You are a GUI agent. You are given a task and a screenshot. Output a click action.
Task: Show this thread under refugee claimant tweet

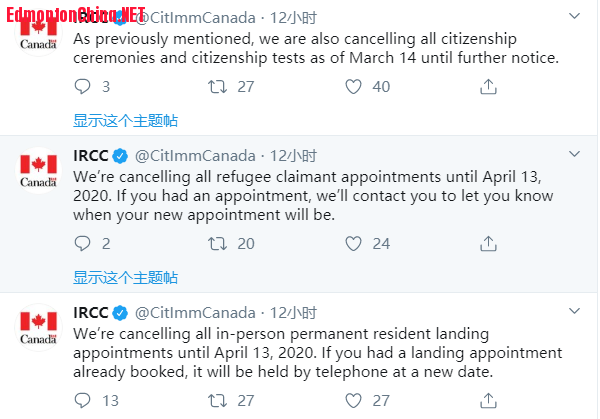[x=126, y=277]
